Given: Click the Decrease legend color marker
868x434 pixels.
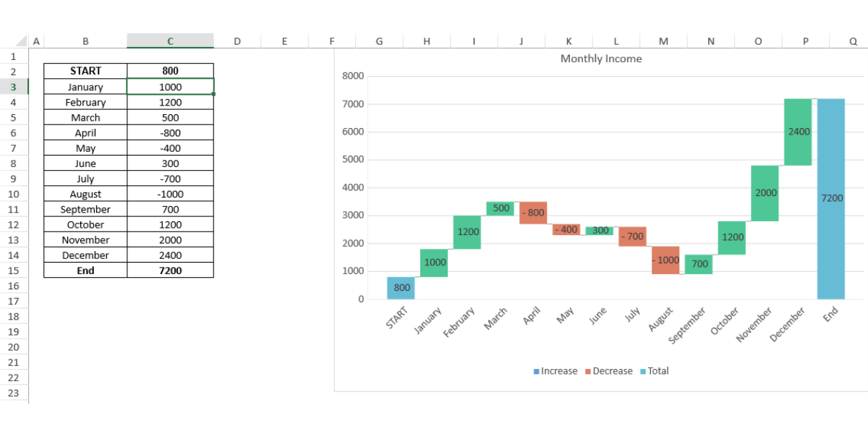Looking at the screenshot, I should [587, 371].
